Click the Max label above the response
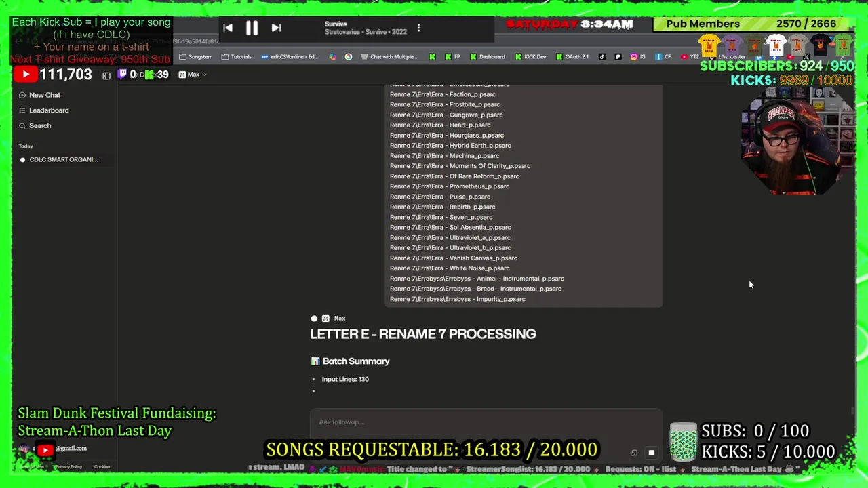Viewport: 868px width, 488px height. (x=340, y=319)
